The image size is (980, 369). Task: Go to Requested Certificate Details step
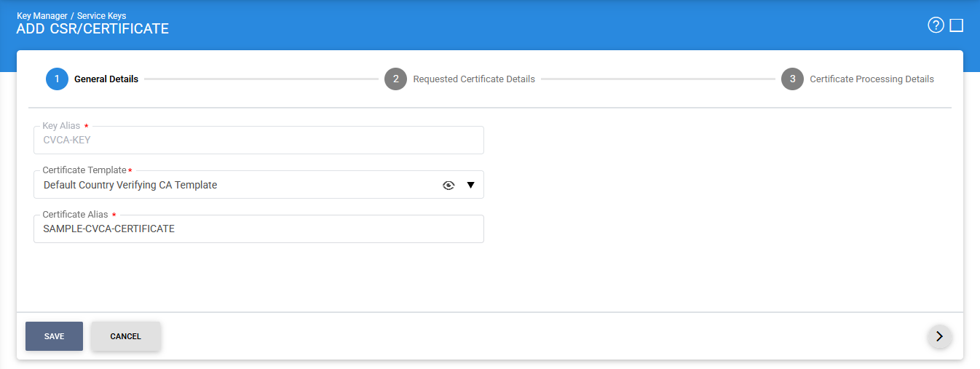tap(474, 79)
